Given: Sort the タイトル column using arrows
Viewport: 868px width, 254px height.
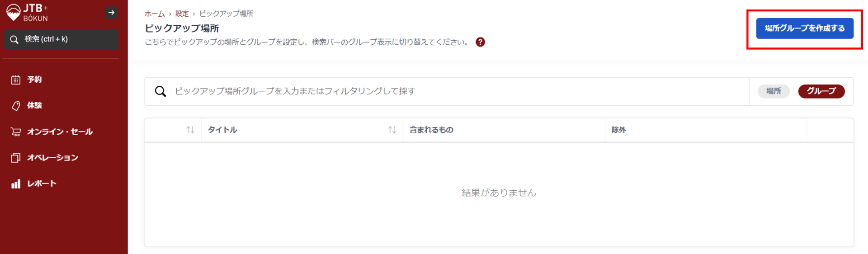Looking at the screenshot, I should 392,130.
